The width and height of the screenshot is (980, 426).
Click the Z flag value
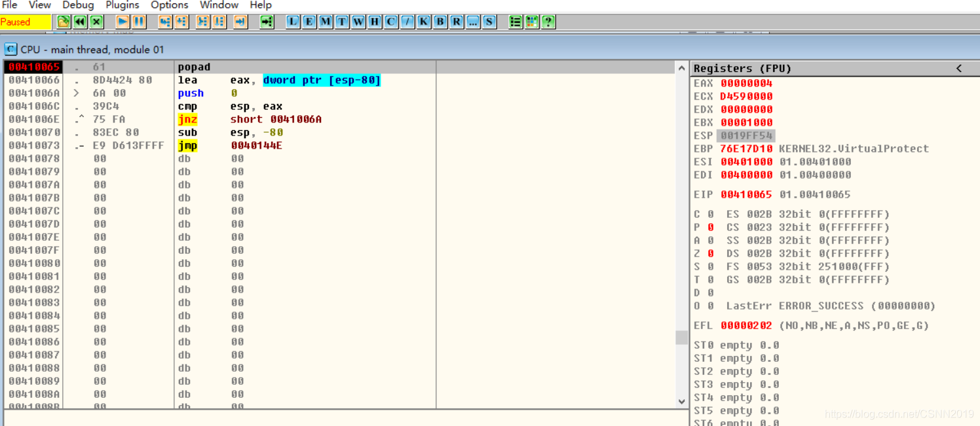tap(711, 253)
